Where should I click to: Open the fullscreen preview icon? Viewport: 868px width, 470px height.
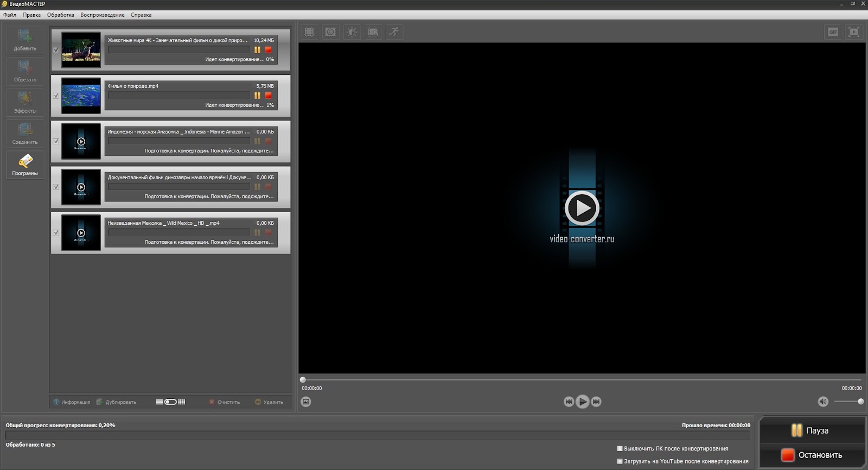pos(854,32)
